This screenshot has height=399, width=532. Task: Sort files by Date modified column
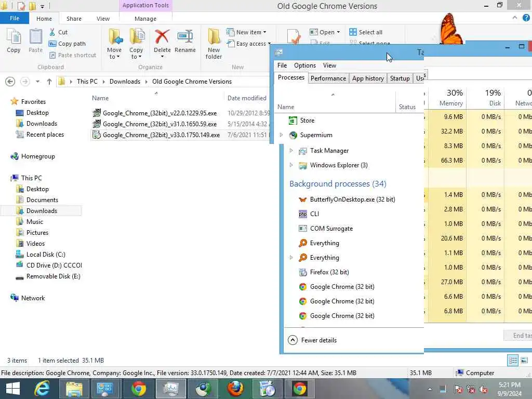(x=247, y=98)
